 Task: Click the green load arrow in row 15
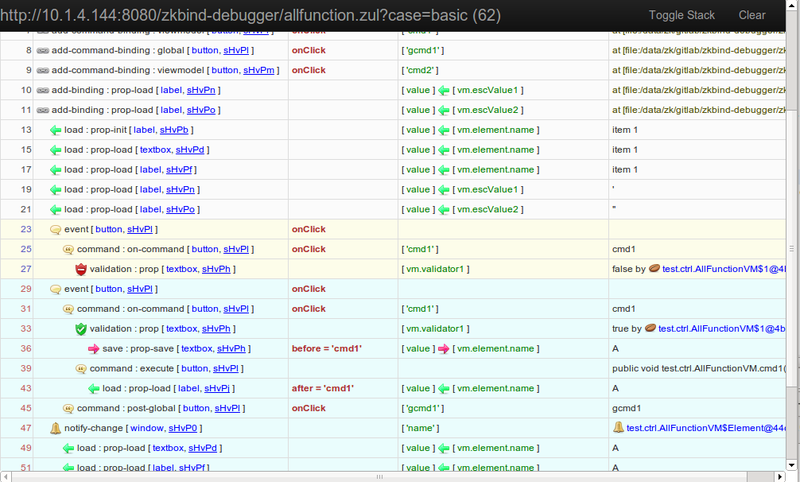tap(56, 150)
